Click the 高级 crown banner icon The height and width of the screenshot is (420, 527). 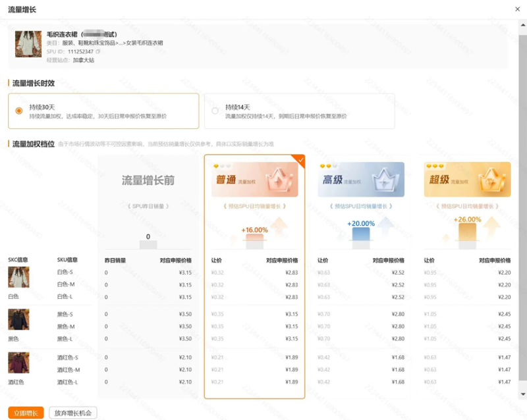(360, 180)
